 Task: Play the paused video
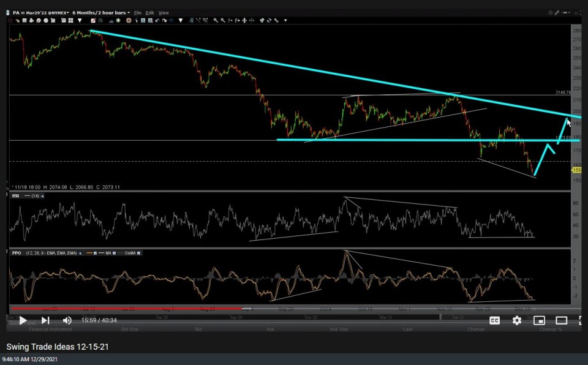(23, 320)
